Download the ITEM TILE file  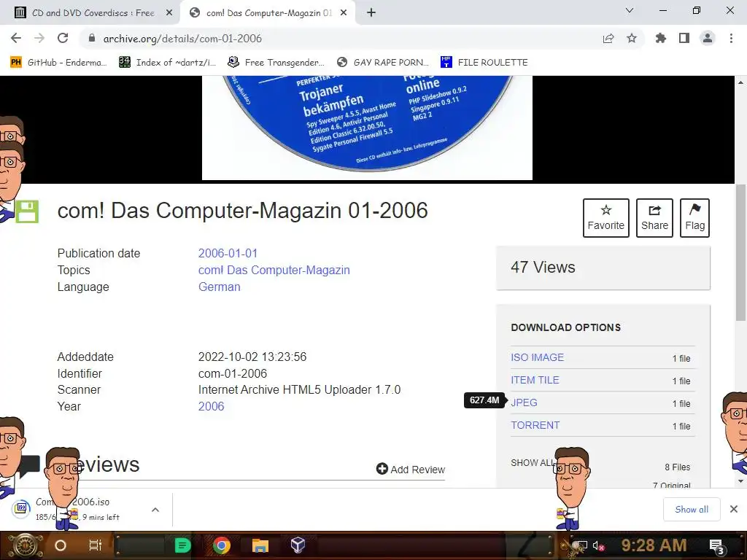coord(535,380)
